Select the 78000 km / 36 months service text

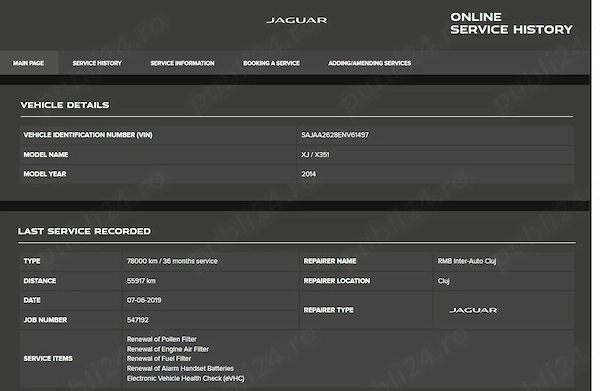click(x=172, y=261)
